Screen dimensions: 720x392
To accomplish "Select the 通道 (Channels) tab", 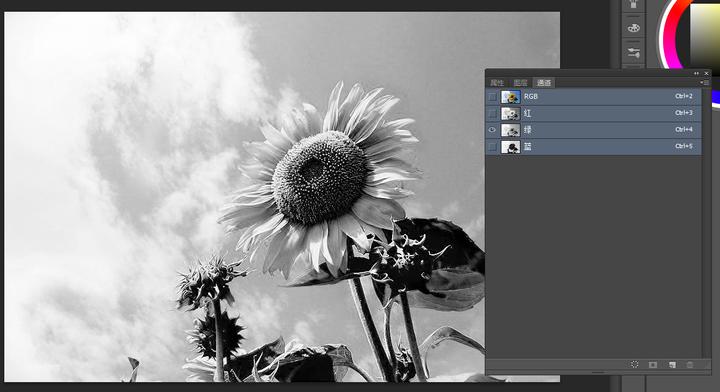I will pyautogui.click(x=544, y=83).
